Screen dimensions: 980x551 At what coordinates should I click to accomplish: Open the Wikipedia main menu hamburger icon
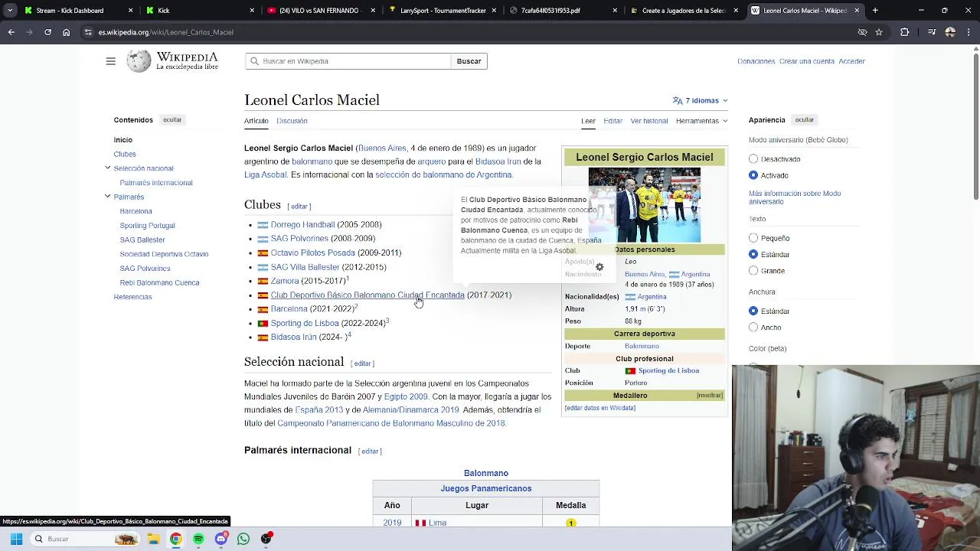pos(111,61)
